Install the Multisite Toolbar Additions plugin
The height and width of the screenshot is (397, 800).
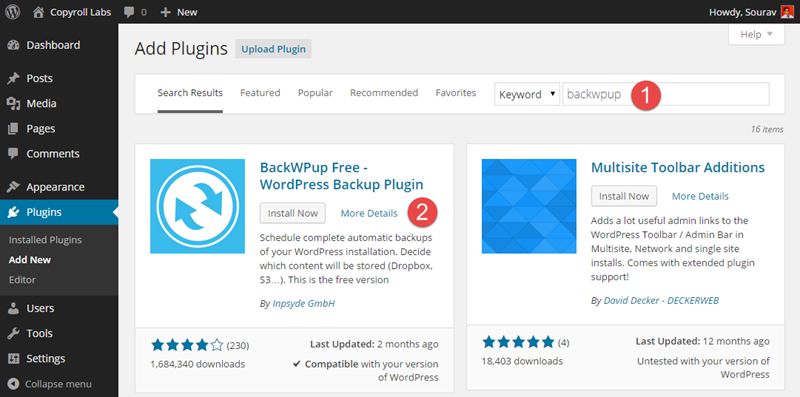[624, 196]
